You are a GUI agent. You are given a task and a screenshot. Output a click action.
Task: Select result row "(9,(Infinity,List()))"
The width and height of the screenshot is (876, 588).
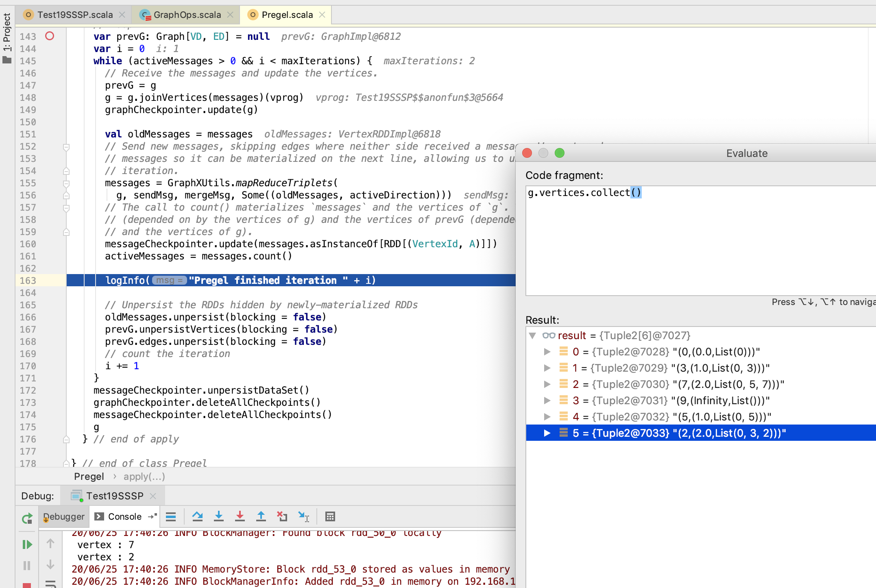pos(701,401)
